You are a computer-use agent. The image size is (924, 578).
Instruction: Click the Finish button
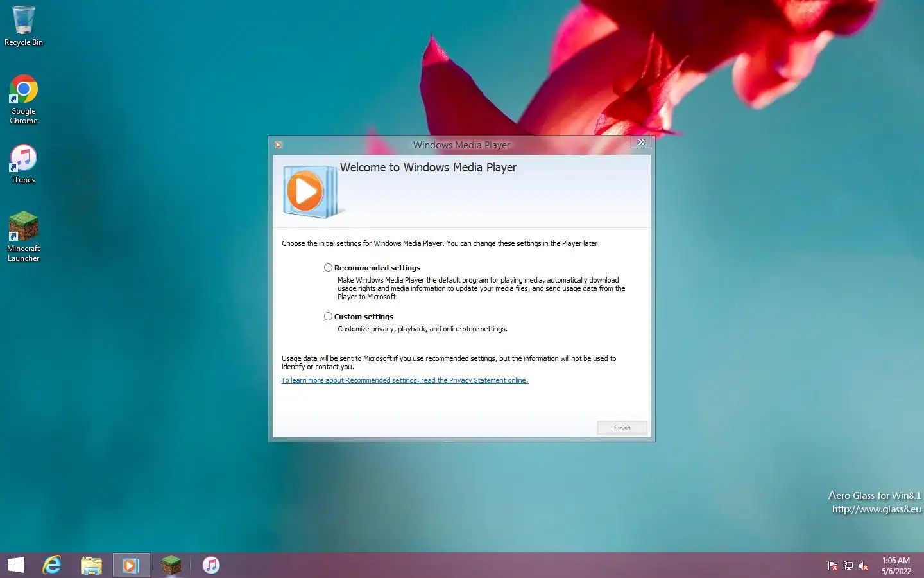pos(622,428)
